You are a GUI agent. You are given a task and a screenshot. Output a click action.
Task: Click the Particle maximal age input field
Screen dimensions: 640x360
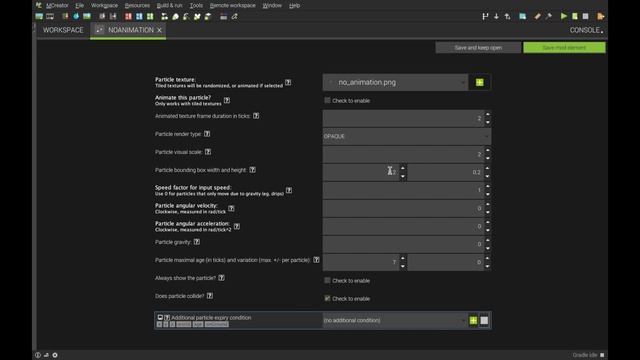[361, 262]
